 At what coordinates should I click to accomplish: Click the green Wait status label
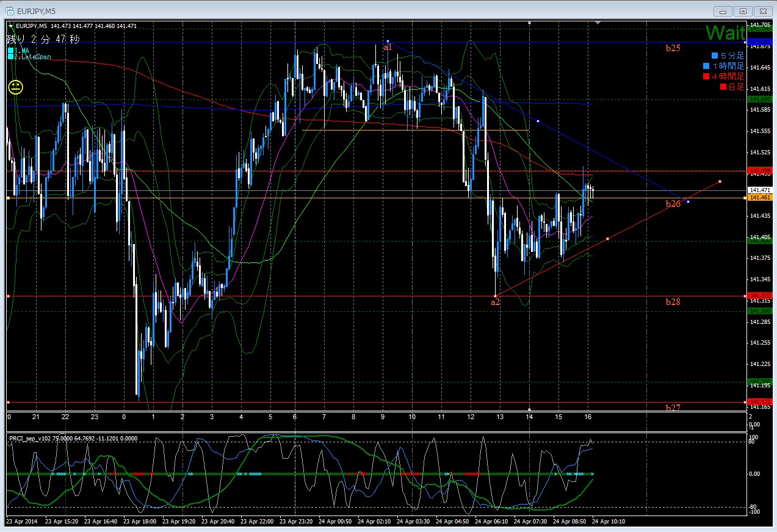(x=725, y=32)
